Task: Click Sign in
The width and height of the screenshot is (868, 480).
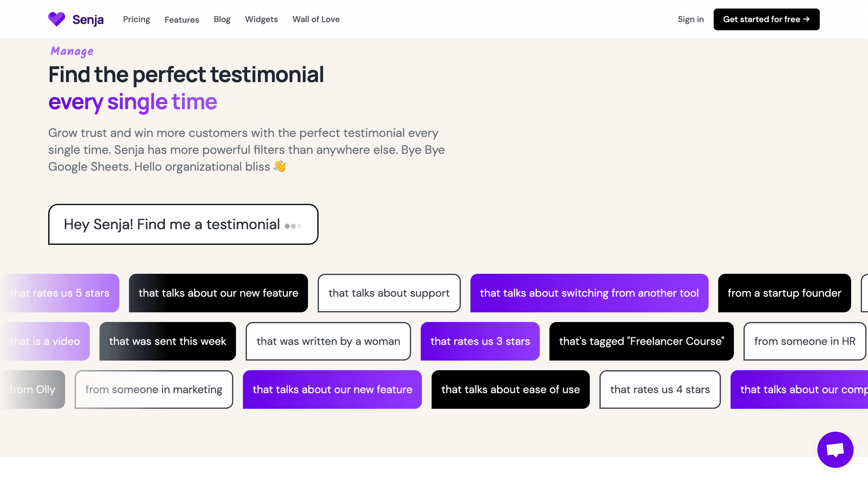Action: pyautogui.click(x=690, y=19)
